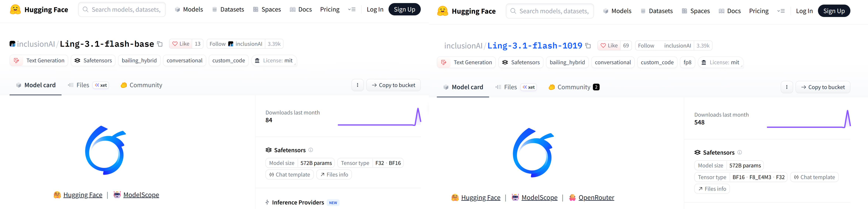868x209 pixels.
Task: Click Ling logo image on left model card
Action: 105,150
